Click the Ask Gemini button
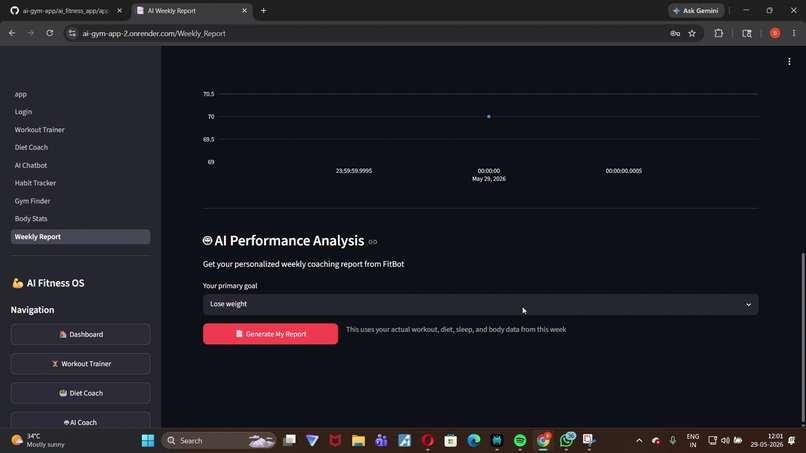Image resolution: width=806 pixels, height=453 pixels. (x=696, y=10)
